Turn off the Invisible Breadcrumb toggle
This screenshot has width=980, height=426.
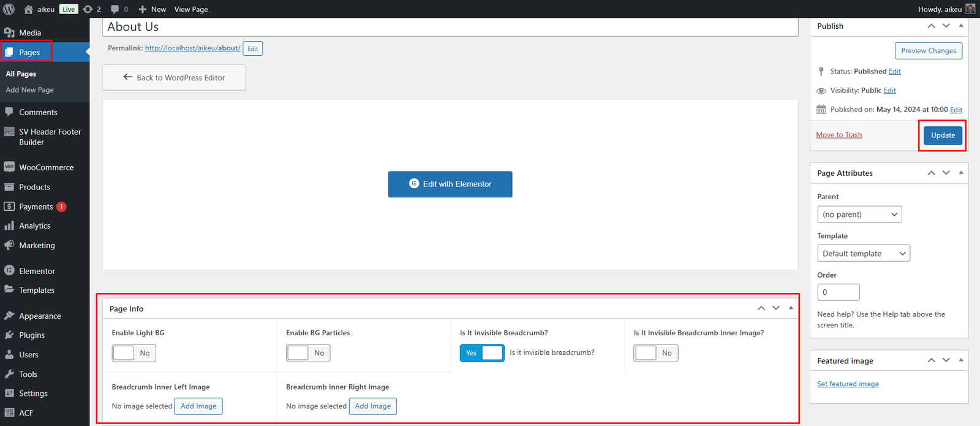(482, 353)
